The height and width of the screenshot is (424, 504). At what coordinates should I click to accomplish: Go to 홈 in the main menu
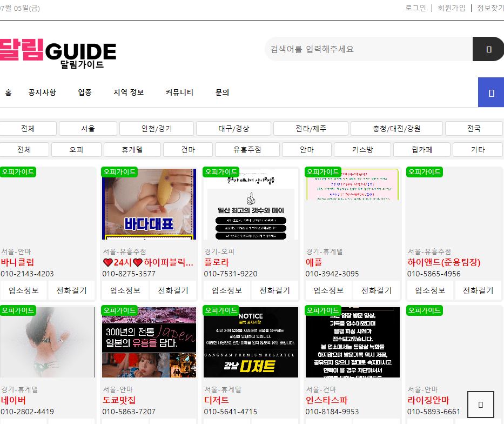pos(8,92)
